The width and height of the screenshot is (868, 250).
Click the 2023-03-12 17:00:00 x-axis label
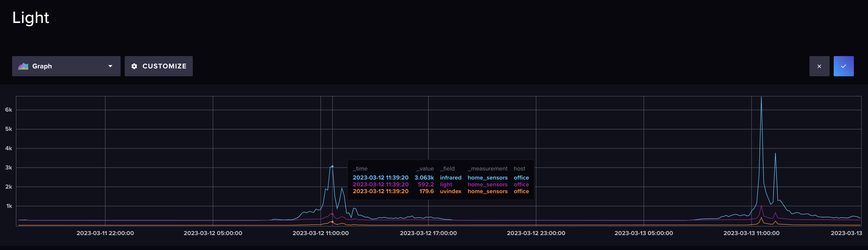point(428,233)
